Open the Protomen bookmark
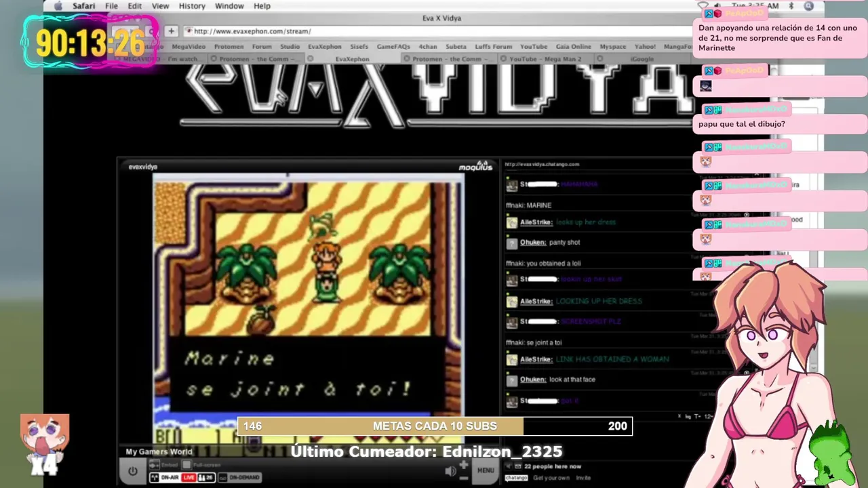 click(x=229, y=47)
